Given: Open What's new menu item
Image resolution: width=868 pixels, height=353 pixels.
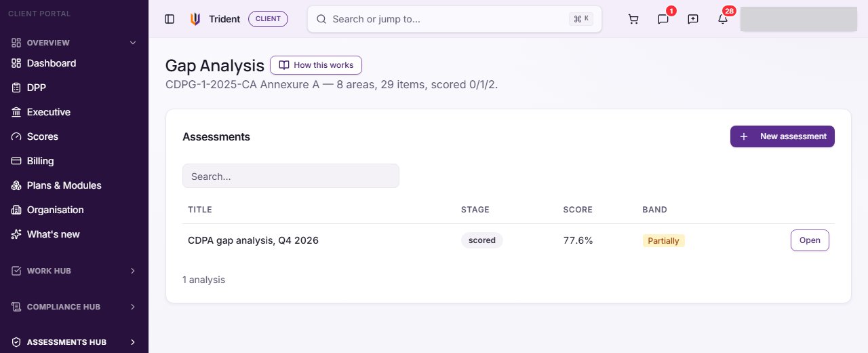Looking at the screenshot, I should [74, 234].
